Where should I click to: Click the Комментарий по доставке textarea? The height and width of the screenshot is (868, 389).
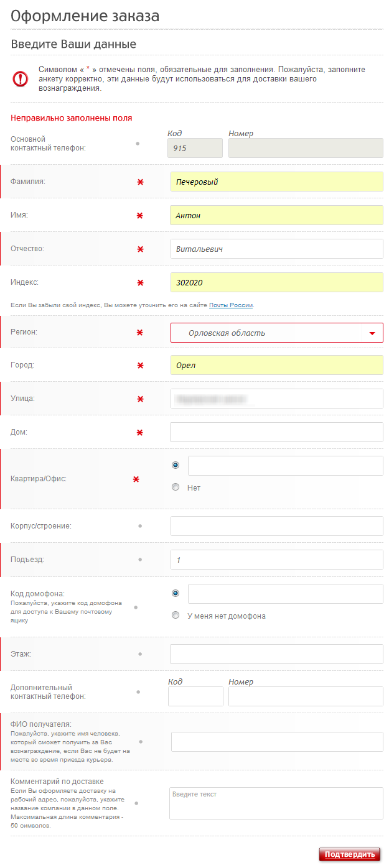(276, 804)
